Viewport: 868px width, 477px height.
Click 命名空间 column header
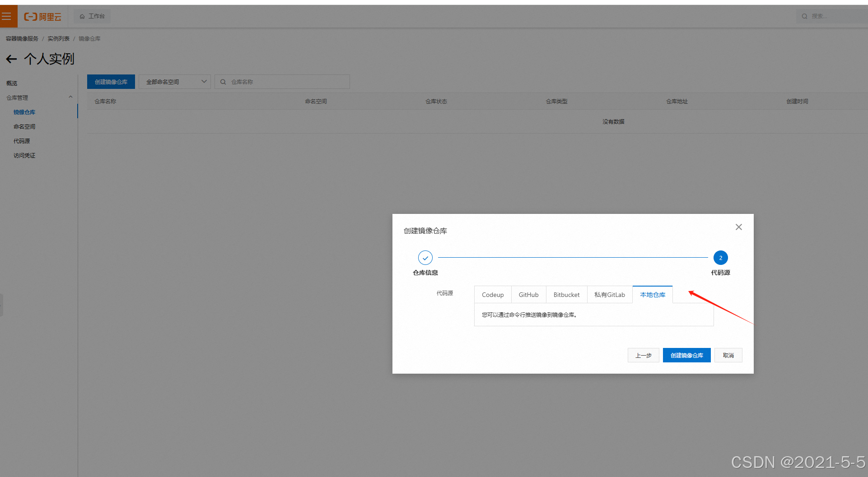pos(316,102)
